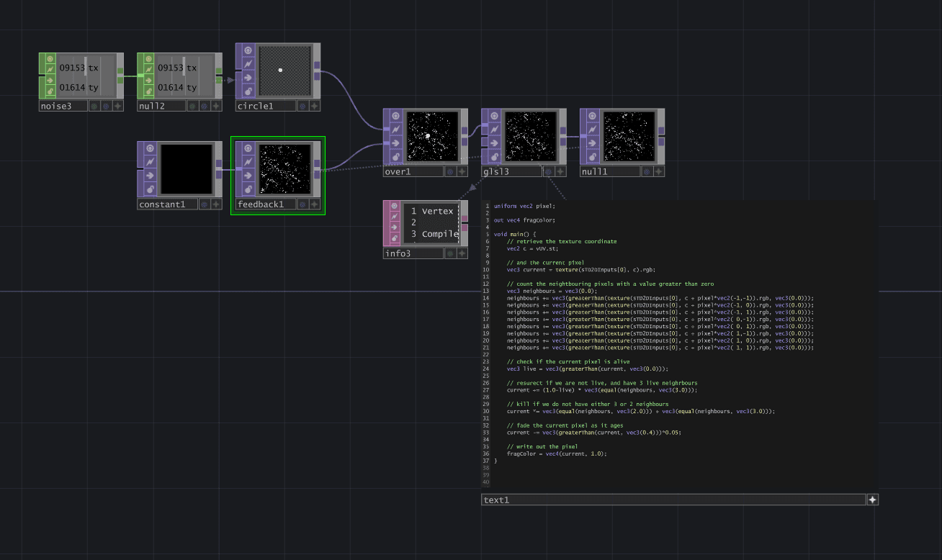Toggle the green export flag on noise3

(x=94, y=106)
